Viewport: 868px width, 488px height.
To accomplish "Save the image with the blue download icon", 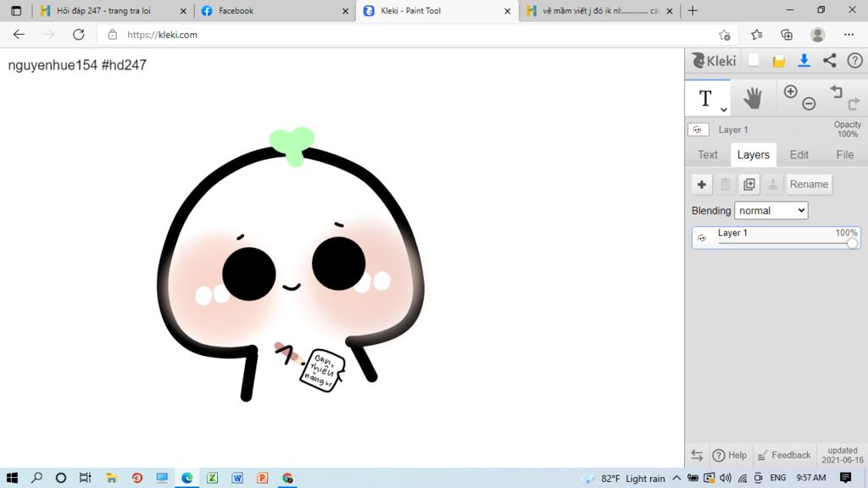I will pos(804,61).
